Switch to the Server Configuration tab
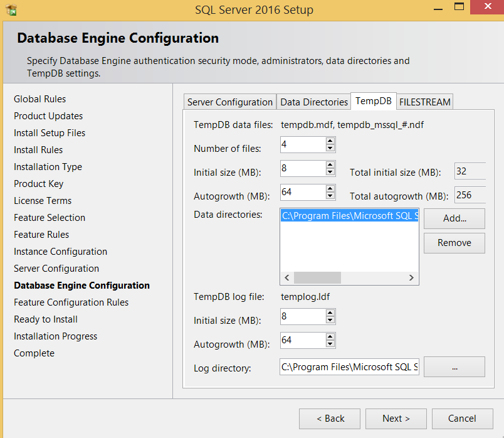 (230, 102)
